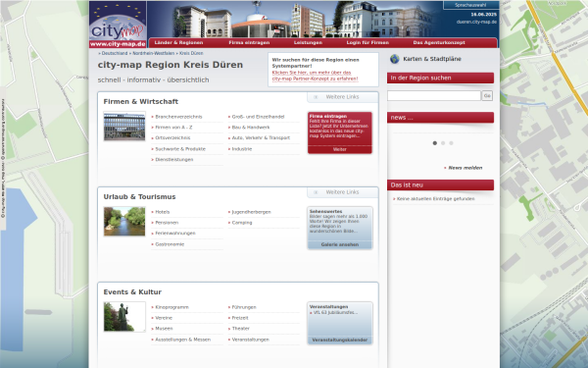Open Login für Firmen in navigation
Screen dimensions: 588x368
pos(367,43)
